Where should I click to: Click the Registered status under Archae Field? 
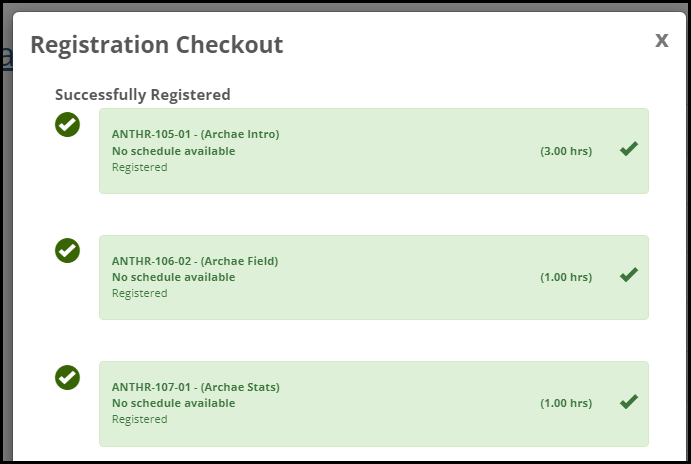tap(139, 293)
